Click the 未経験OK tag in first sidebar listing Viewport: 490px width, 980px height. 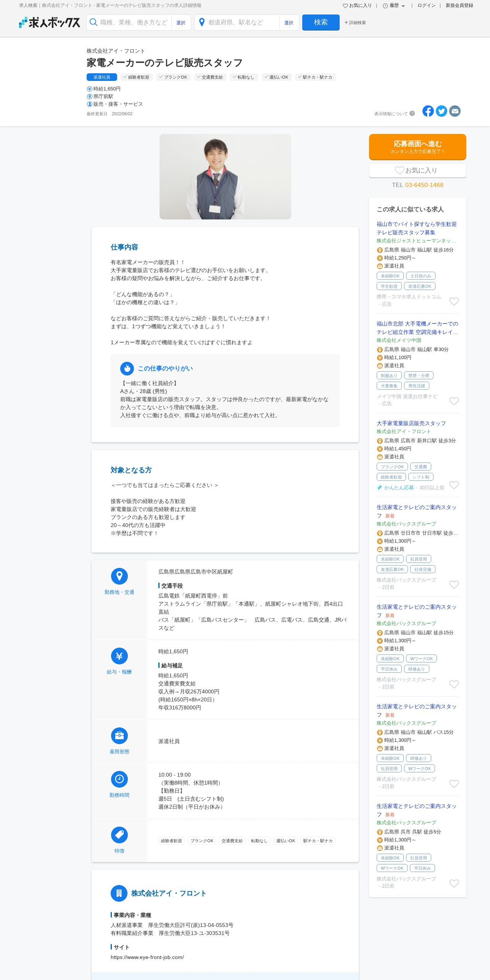click(390, 276)
